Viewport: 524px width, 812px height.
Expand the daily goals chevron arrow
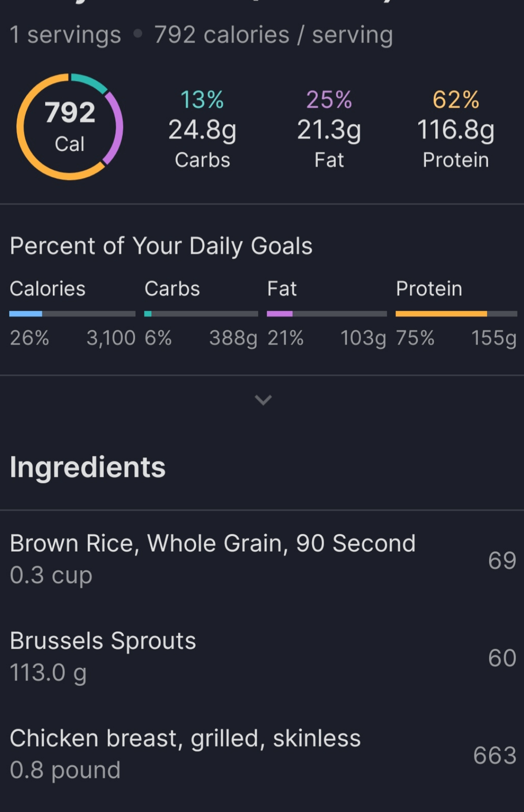pyautogui.click(x=263, y=400)
